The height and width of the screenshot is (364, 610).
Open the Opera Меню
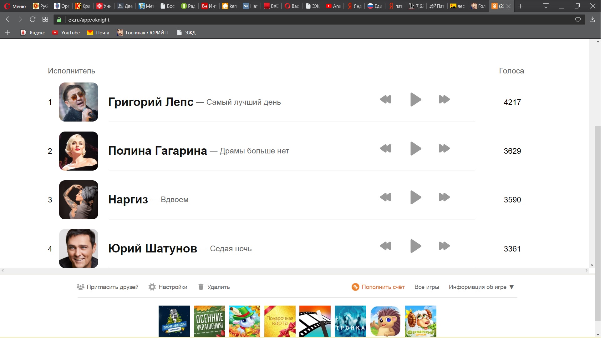[15, 6]
